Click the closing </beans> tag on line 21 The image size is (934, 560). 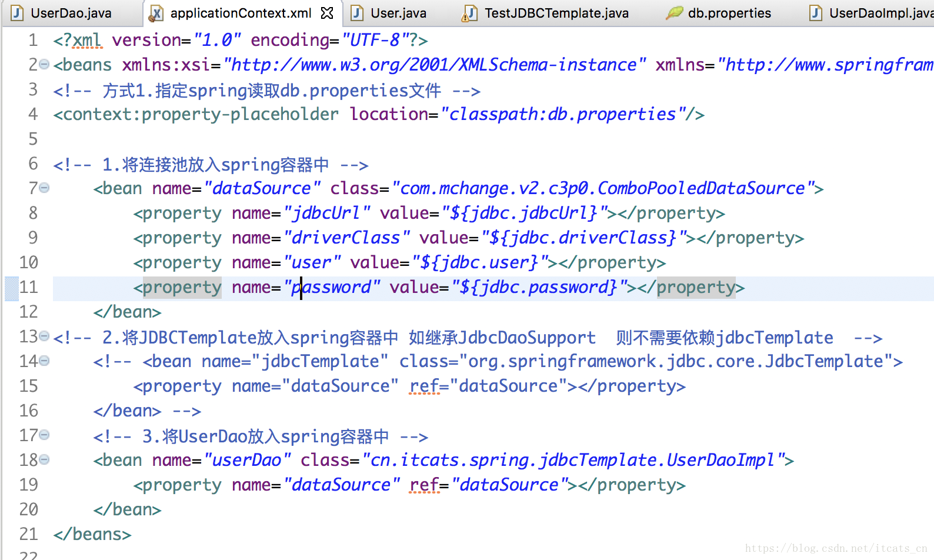92,534
